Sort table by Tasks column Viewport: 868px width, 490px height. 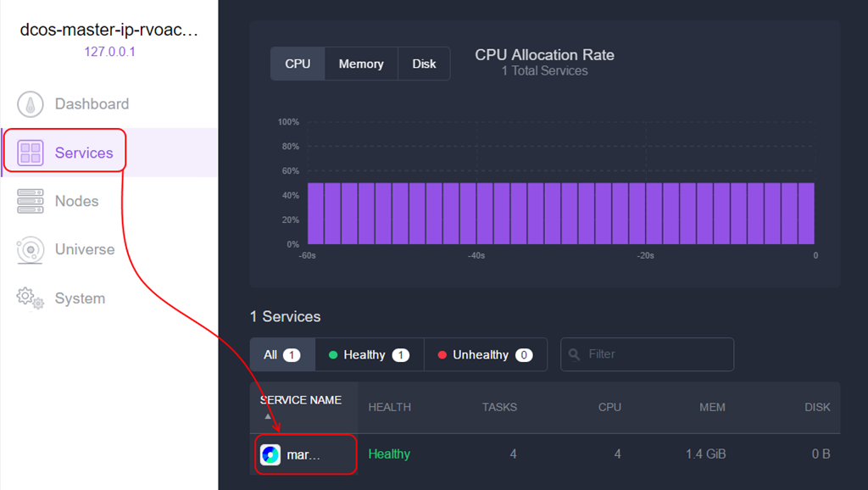click(499, 407)
